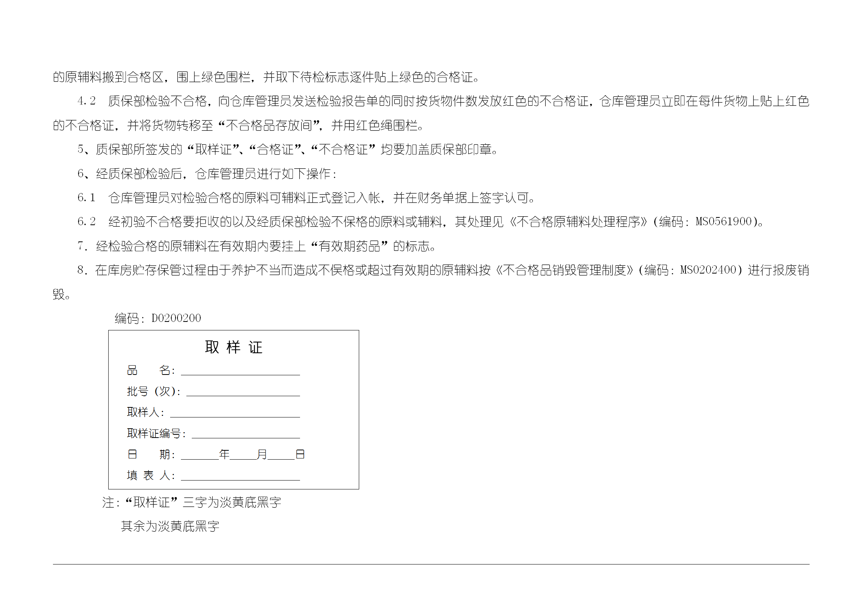Click the quoted text “有效期药品”
868x614 pixels.
349,246
